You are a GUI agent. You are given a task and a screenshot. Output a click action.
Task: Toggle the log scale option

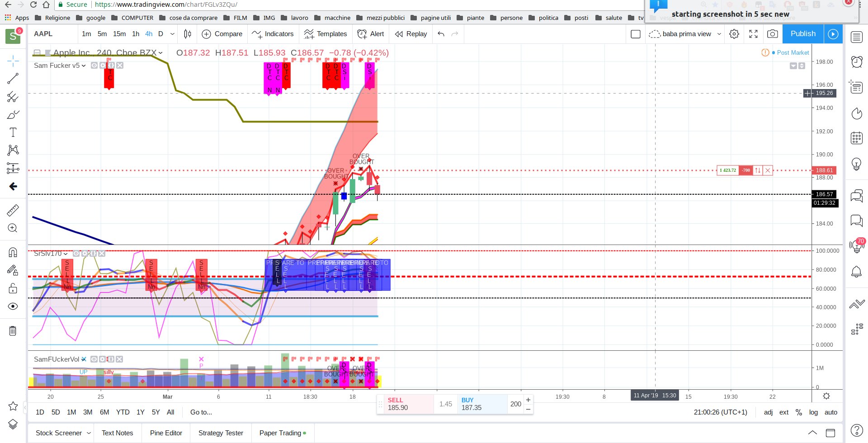point(814,412)
